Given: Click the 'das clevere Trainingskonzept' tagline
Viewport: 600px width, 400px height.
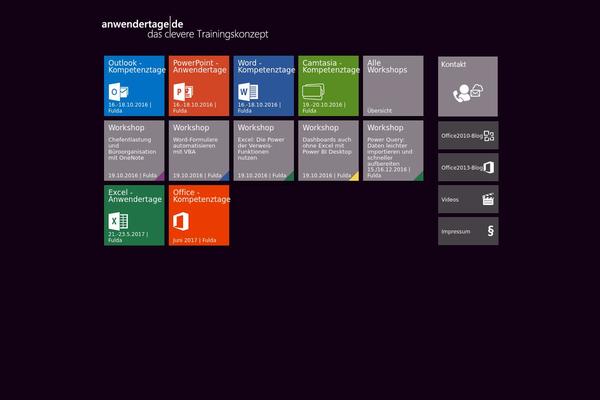Looking at the screenshot, I should tap(208, 34).
